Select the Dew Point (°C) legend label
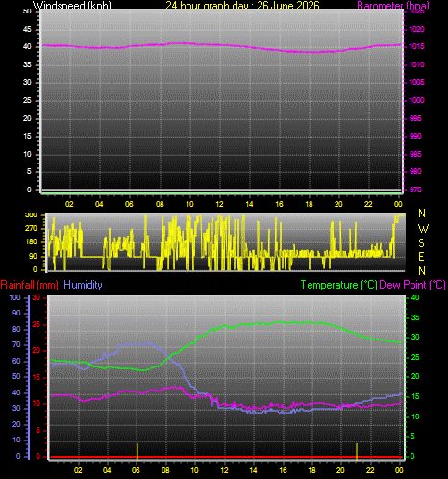The height and width of the screenshot is (479, 448). (x=412, y=285)
